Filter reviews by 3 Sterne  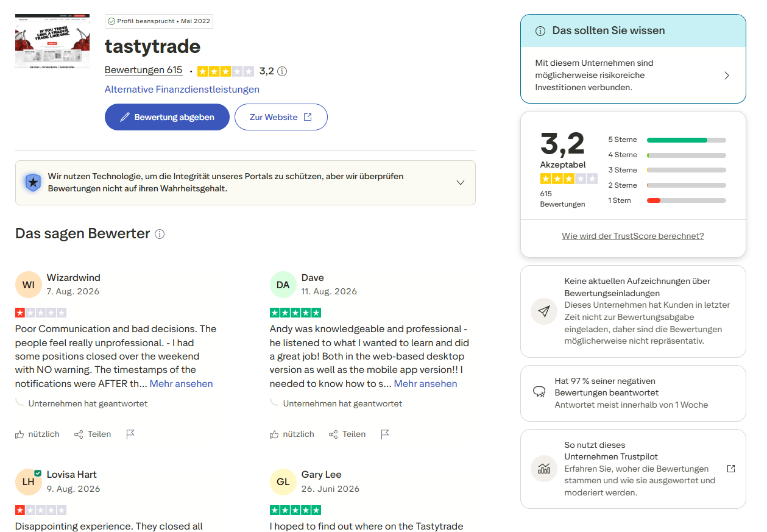[x=667, y=170]
